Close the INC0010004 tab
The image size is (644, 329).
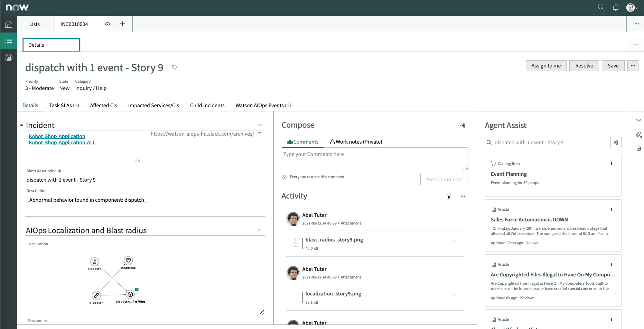coord(108,24)
